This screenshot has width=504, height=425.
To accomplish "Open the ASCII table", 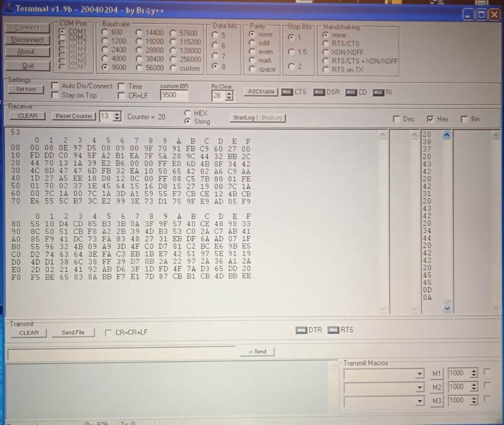I will pyautogui.click(x=261, y=92).
